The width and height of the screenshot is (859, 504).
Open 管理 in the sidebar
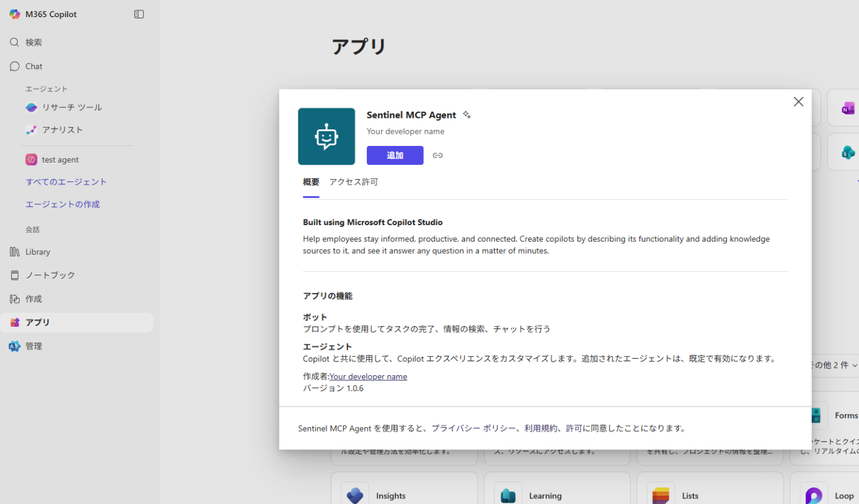pos(77,346)
